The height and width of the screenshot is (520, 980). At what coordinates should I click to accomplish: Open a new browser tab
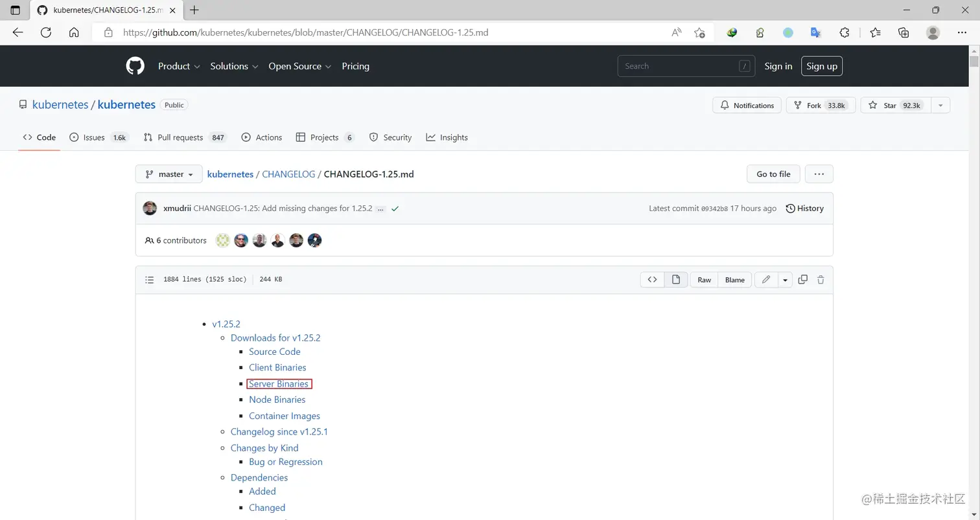(x=194, y=10)
